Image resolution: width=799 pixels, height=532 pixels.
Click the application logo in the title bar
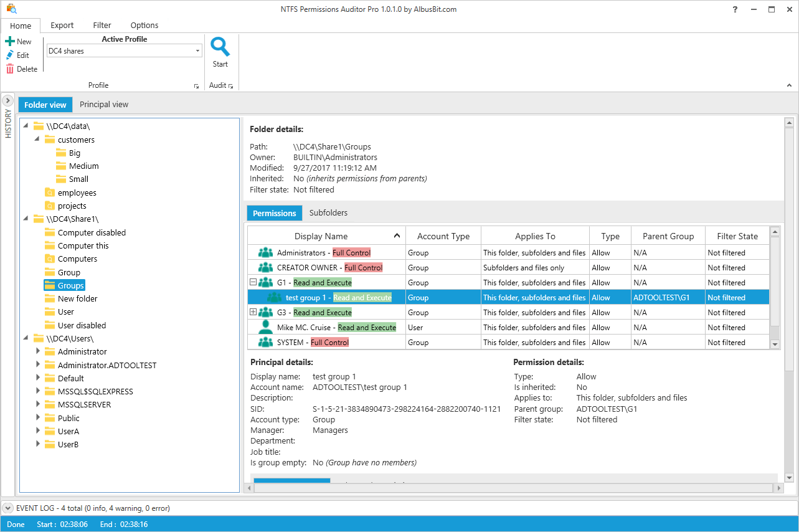tap(12, 9)
